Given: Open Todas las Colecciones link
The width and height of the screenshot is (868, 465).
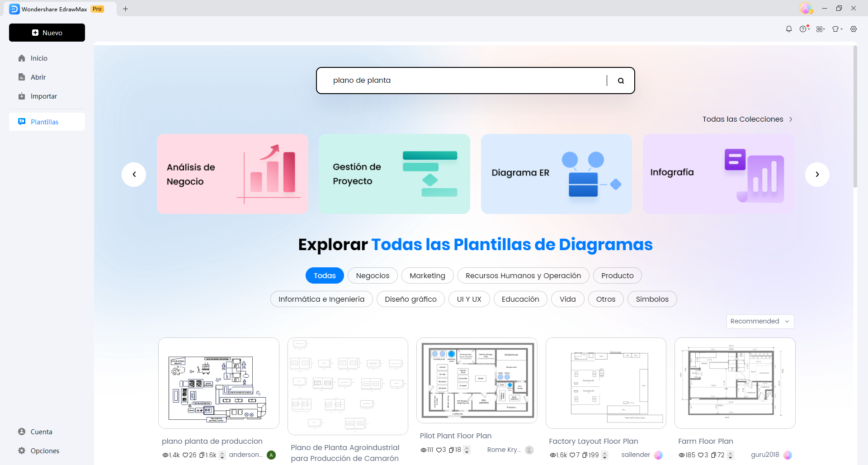Looking at the screenshot, I should coord(743,119).
